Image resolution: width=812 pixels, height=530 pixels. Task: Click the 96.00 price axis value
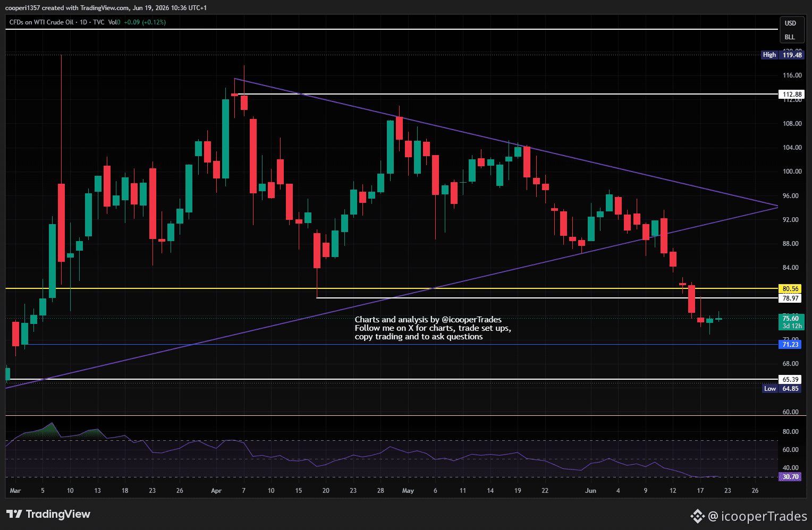(x=792, y=196)
